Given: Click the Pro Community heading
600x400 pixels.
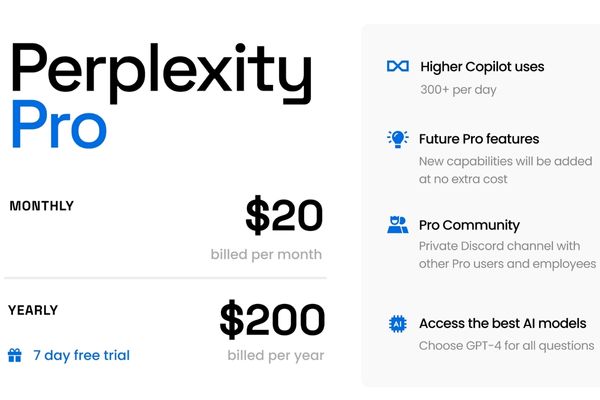Looking at the screenshot, I should tap(469, 225).
